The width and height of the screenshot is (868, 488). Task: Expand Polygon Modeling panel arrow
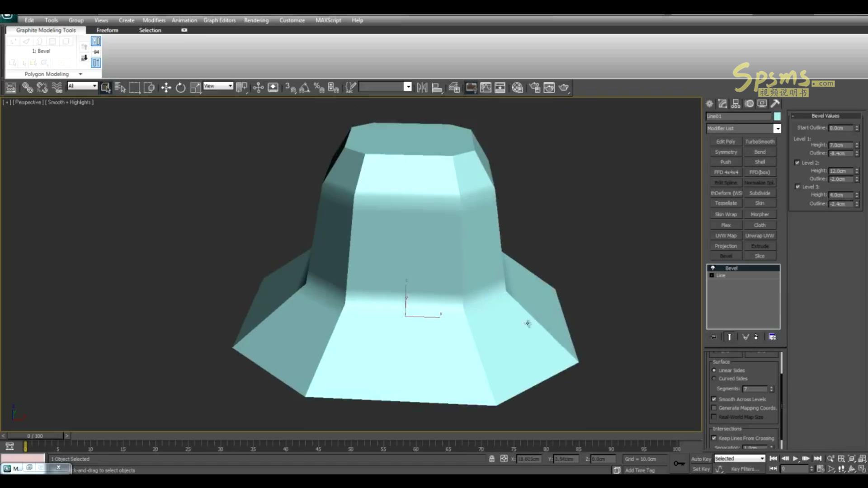click(x=80, y=74)
